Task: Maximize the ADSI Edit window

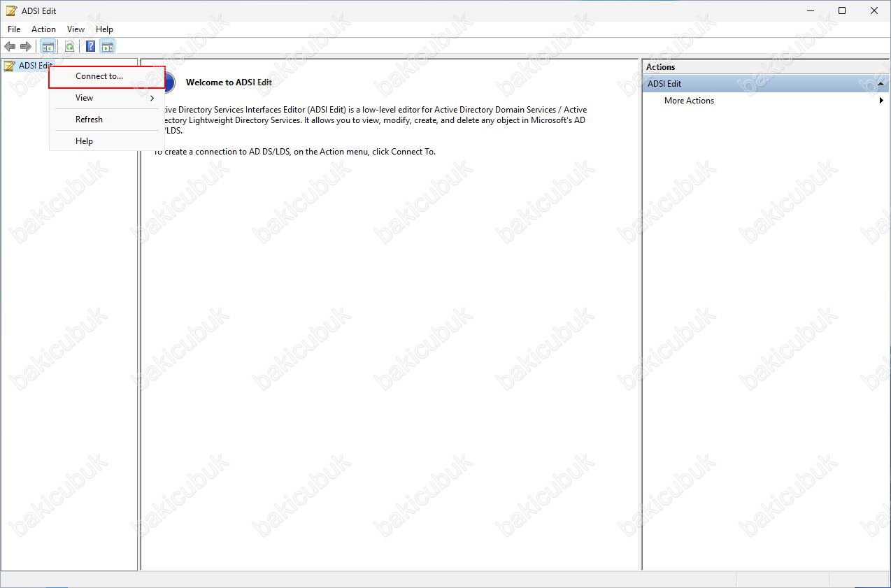Action: tap(842, 10)
